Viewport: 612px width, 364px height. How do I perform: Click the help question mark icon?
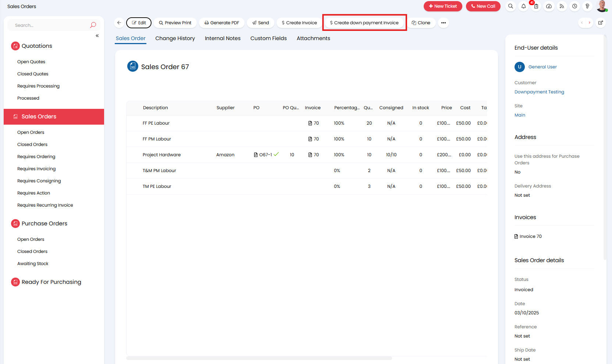click(587, 6)
